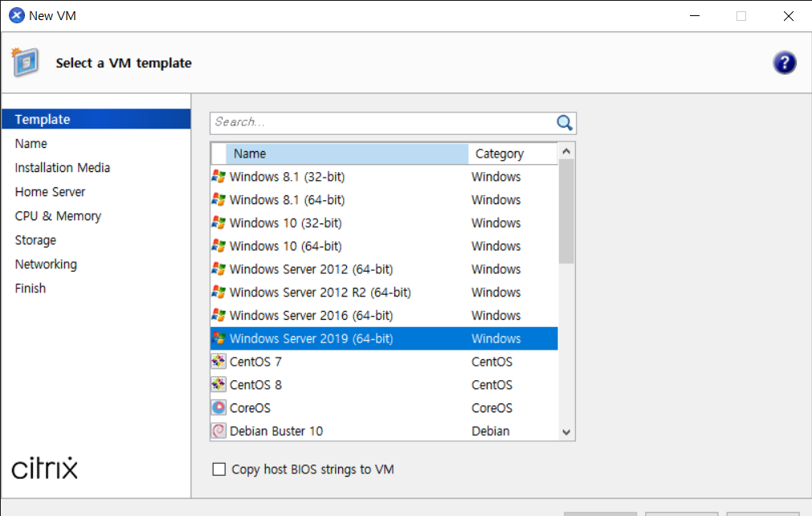Choose the Windows 10 (32-bit) name
Image resolution: width=812 pixels, height=516 pixels.
tap(285, 223)
